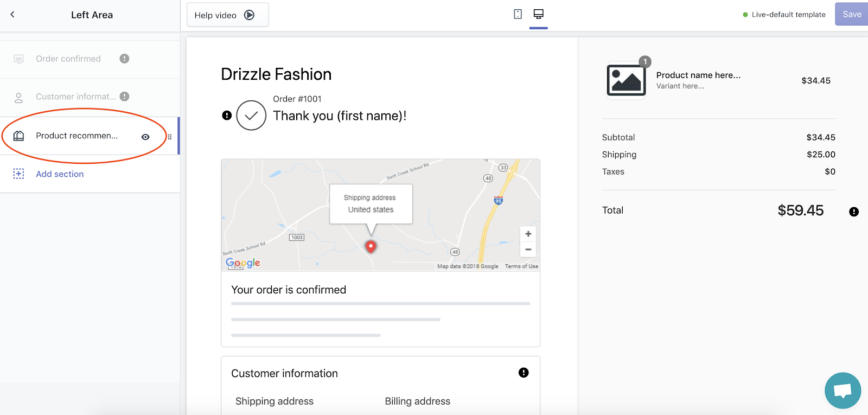Click the Total label
The height and width of the screenshot is (415, 868).
[612, 210]
